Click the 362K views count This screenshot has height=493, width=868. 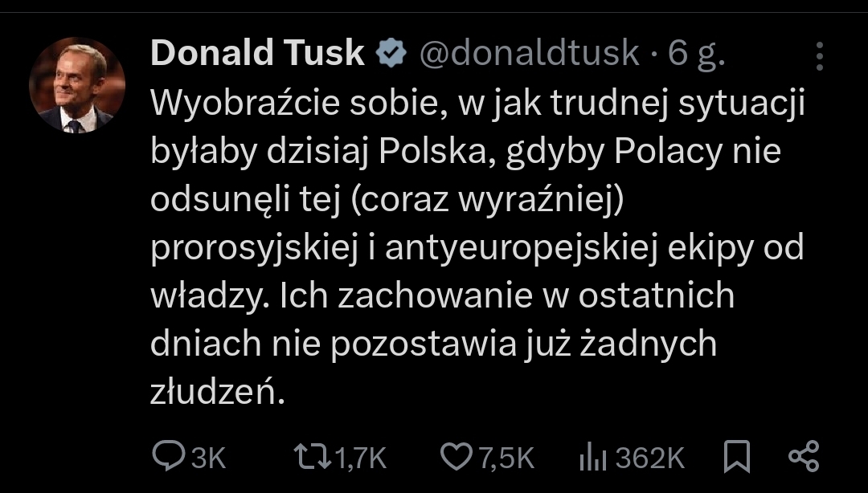click(x=649, y=458)
